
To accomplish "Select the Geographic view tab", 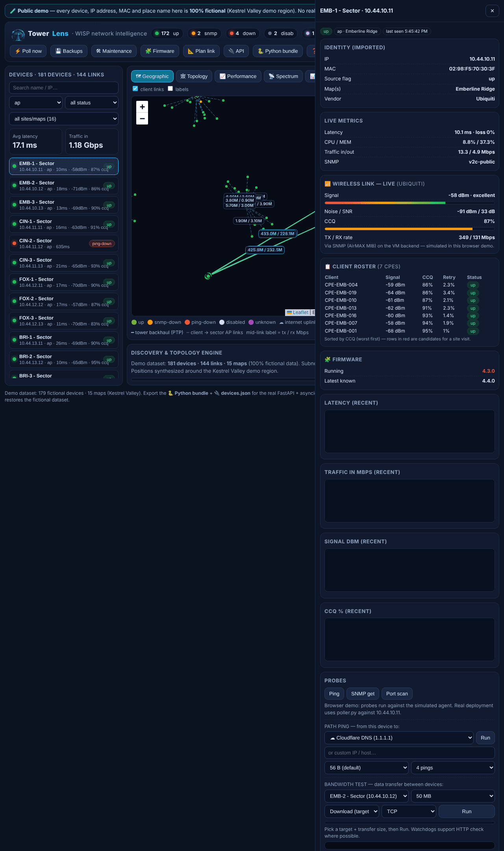I will click(x=152, y=76).
